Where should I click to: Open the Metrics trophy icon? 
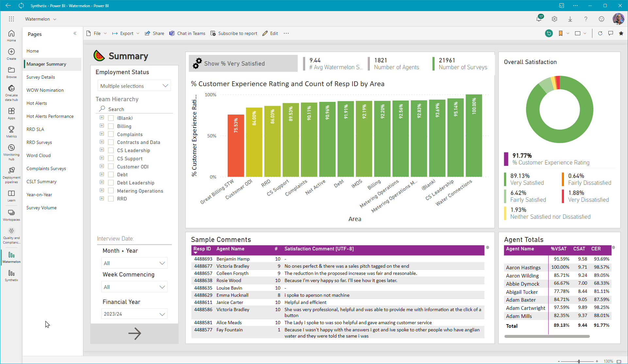point(11,129)
